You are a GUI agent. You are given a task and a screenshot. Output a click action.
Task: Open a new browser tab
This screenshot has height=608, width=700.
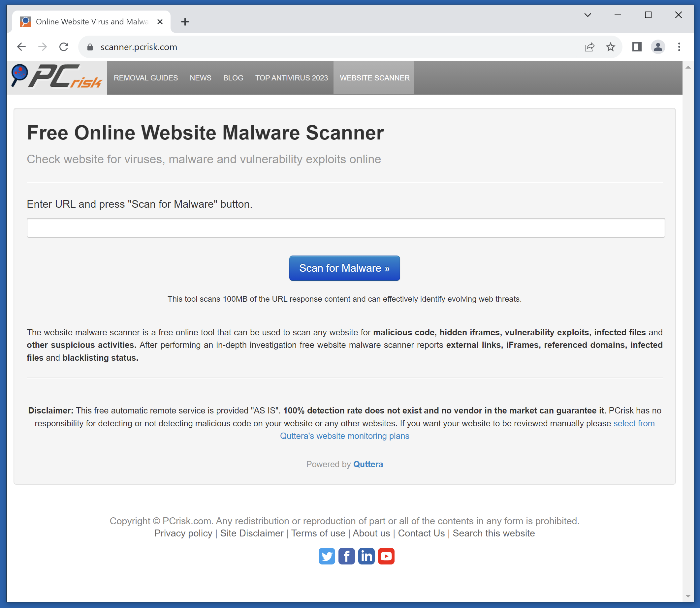point(185,22)
